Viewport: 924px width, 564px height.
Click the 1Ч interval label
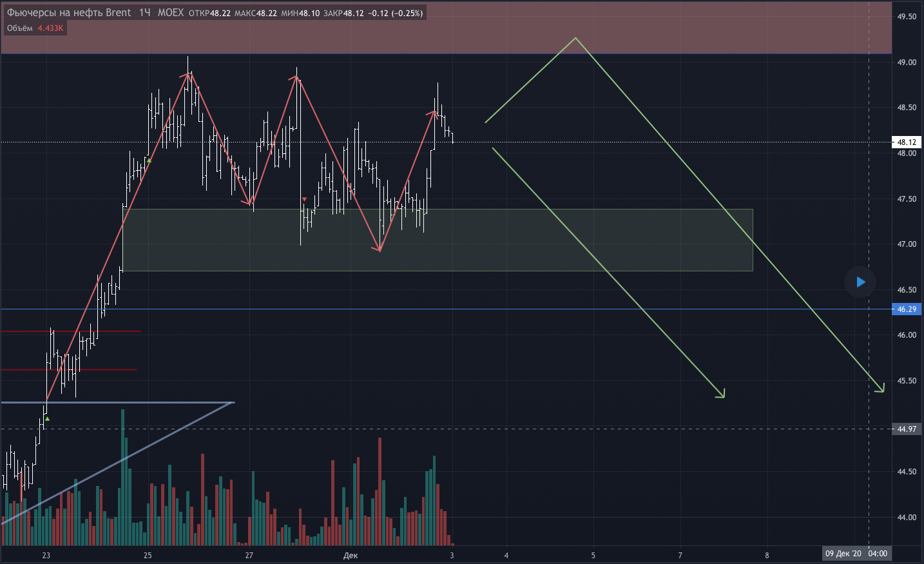(144, 13)
